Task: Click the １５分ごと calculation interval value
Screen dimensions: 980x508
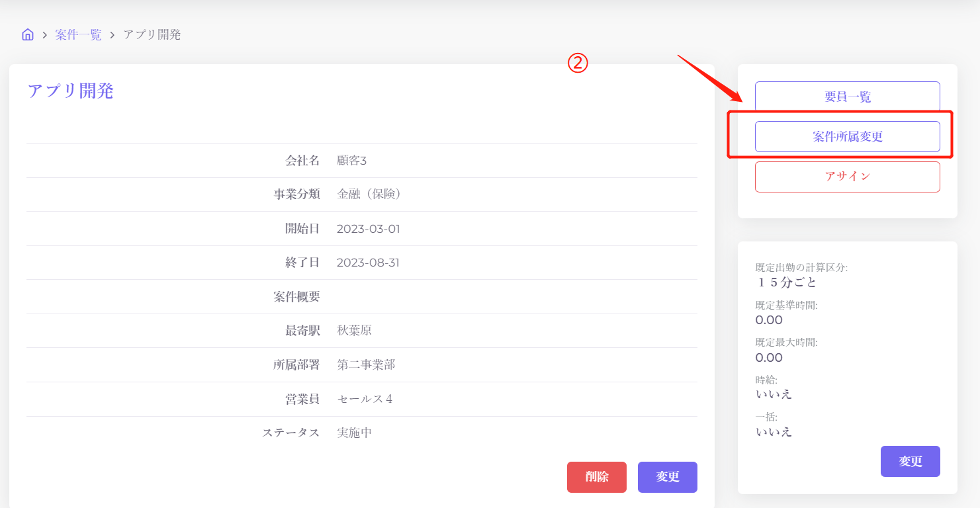Action: pos(786,282)
